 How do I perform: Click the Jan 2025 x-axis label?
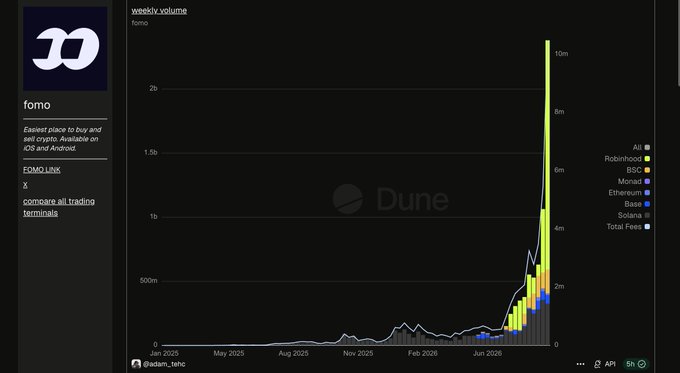[x=164, y=353]
